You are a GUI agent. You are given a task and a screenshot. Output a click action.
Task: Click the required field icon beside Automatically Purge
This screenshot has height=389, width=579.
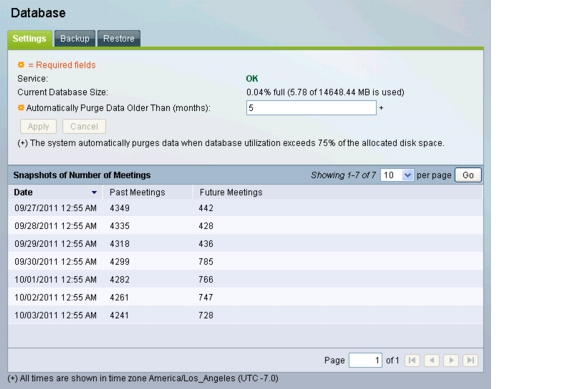pyautogui.click(x=21, y=108)
